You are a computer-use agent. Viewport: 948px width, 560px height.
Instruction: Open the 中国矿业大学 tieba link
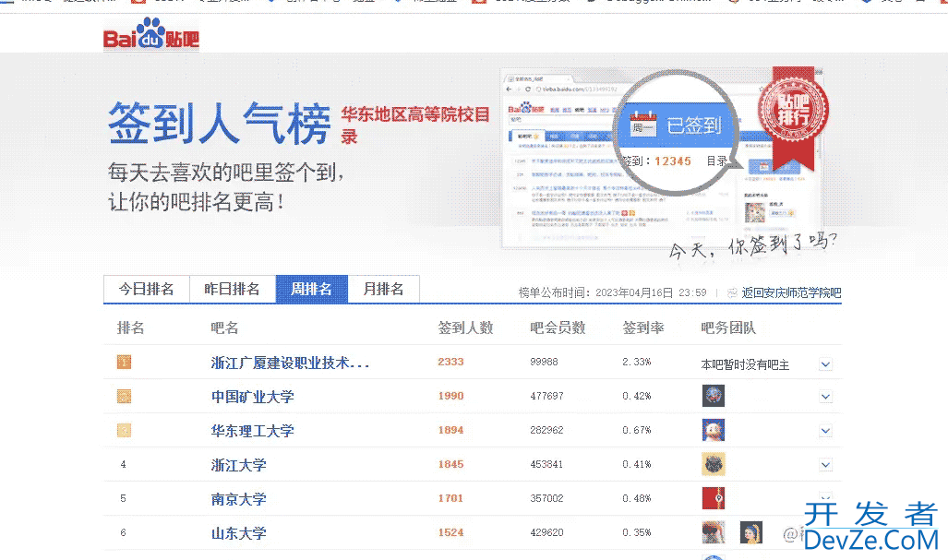click(x=252, y=397)
